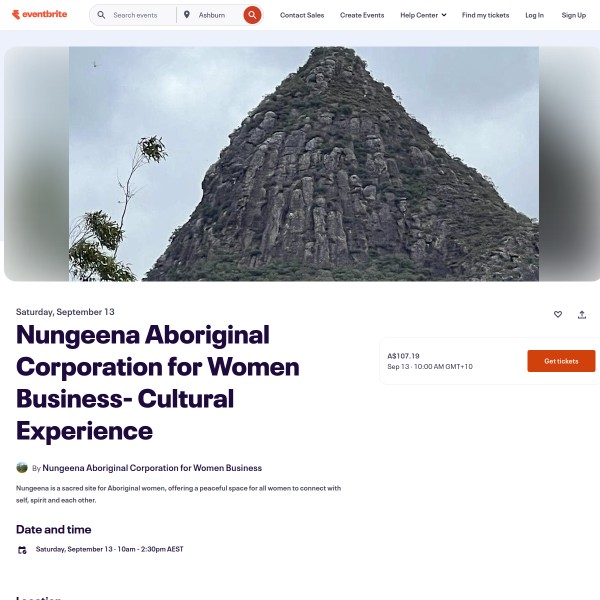Open the Nungeena Aboriginal Corporation organizer link
The height and width of the screenshot is (600, 600).
[x=152, y=468]
